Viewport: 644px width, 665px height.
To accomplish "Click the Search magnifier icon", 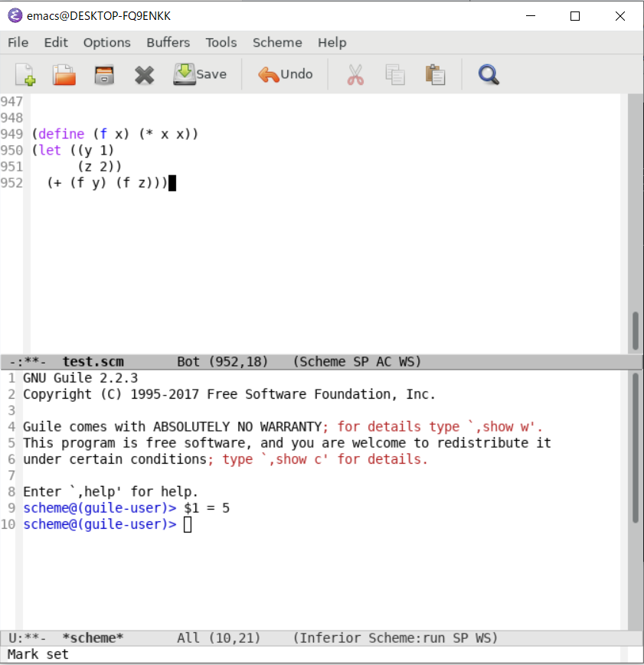I will 489,75.
